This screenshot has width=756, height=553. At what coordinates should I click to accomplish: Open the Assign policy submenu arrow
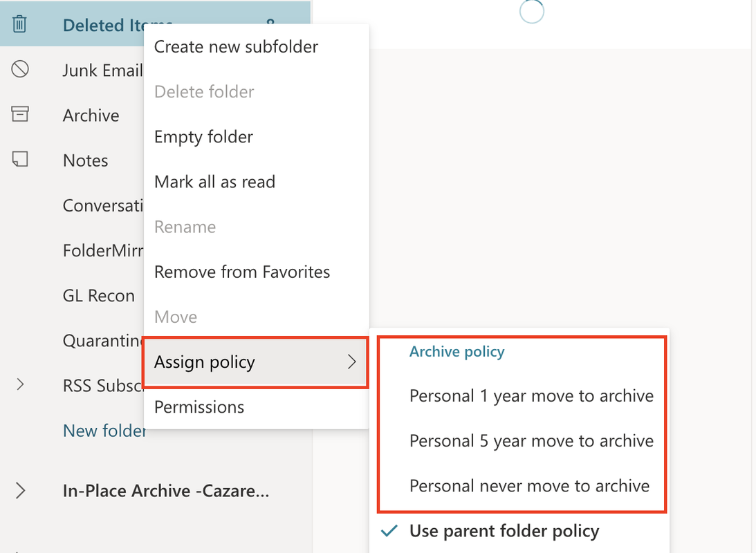tap(352, 362)
